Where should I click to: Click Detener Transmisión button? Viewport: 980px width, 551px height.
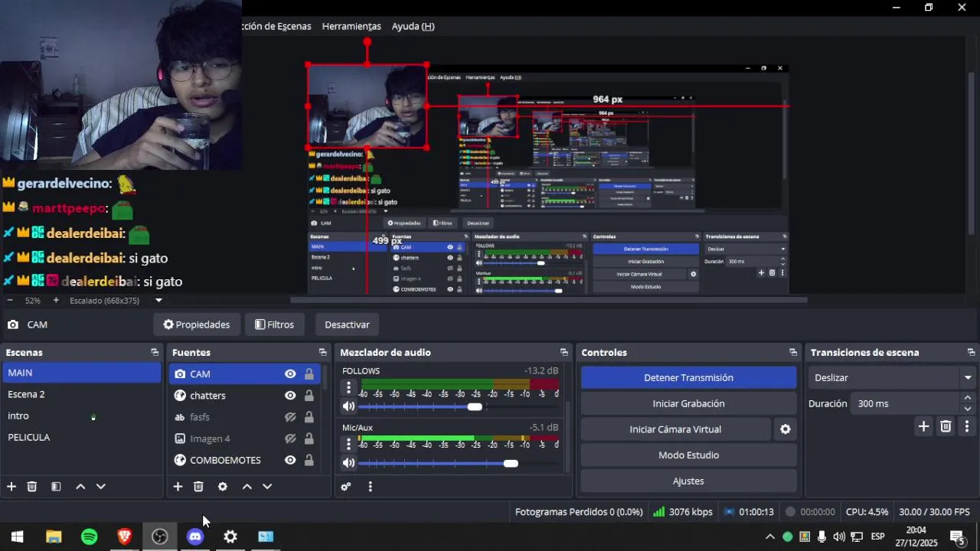tap(688, 378)
